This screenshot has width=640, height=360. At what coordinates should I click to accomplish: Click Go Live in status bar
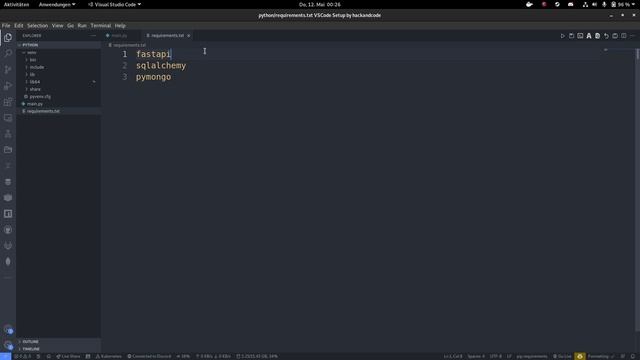562,356
